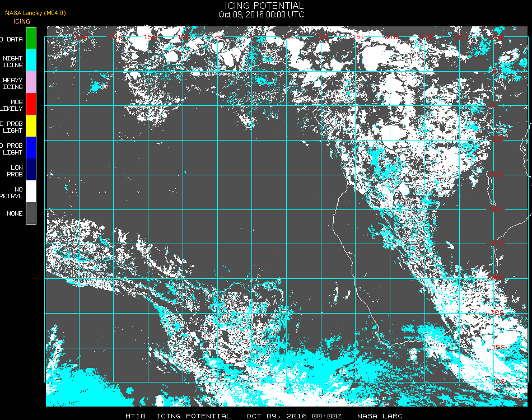The image size is (532, 420).
Task: Click 'NASA LARC' in the bottom caption
Action: point(380,416)
